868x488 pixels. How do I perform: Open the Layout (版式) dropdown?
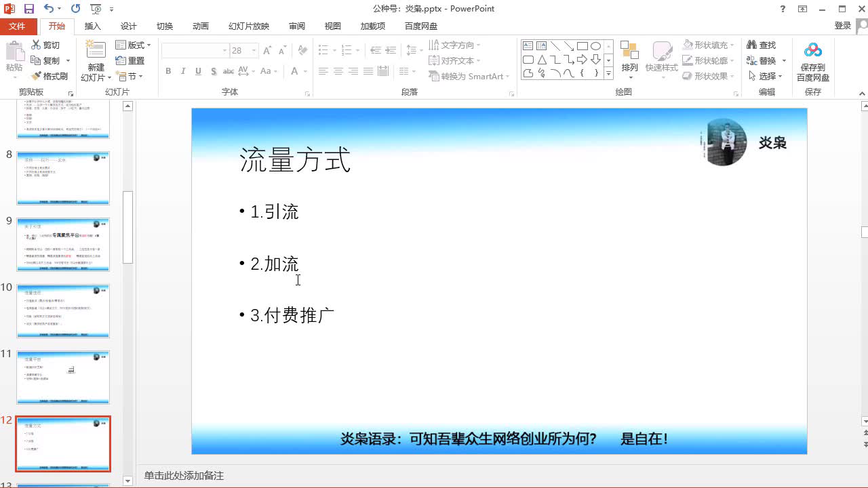[134, 45]
